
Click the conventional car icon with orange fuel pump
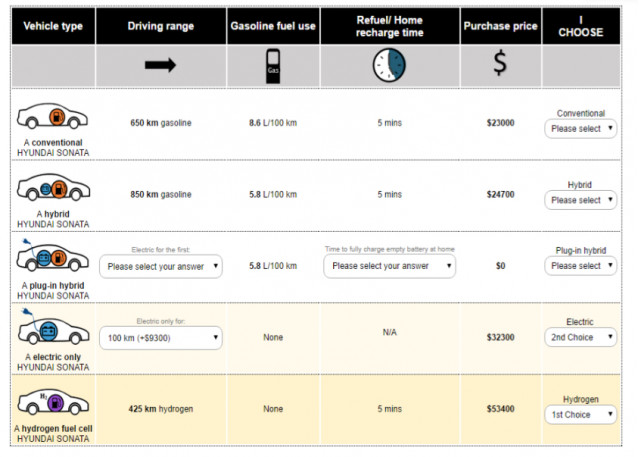(x=52, y=116)
